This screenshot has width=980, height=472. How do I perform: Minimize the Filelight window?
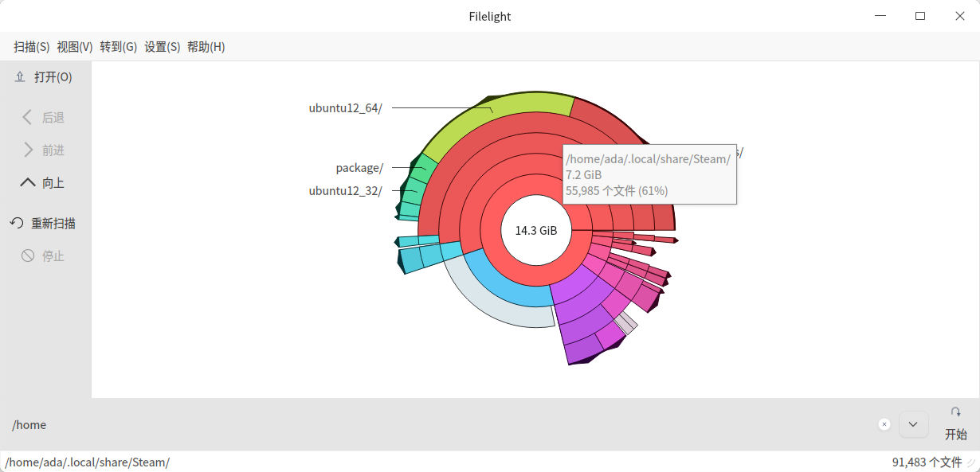(x=880, y=16)
